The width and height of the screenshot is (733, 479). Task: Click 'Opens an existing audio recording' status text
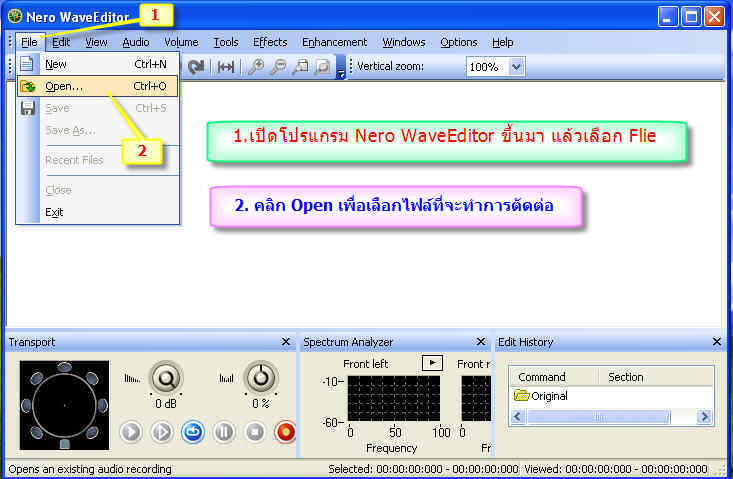[x=90, y=469]
